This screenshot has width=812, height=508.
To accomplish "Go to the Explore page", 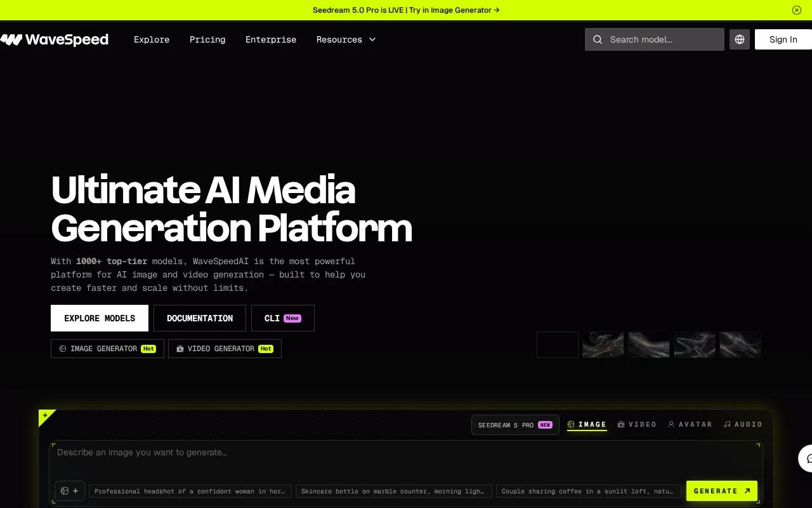I will (x=152, y=39).
